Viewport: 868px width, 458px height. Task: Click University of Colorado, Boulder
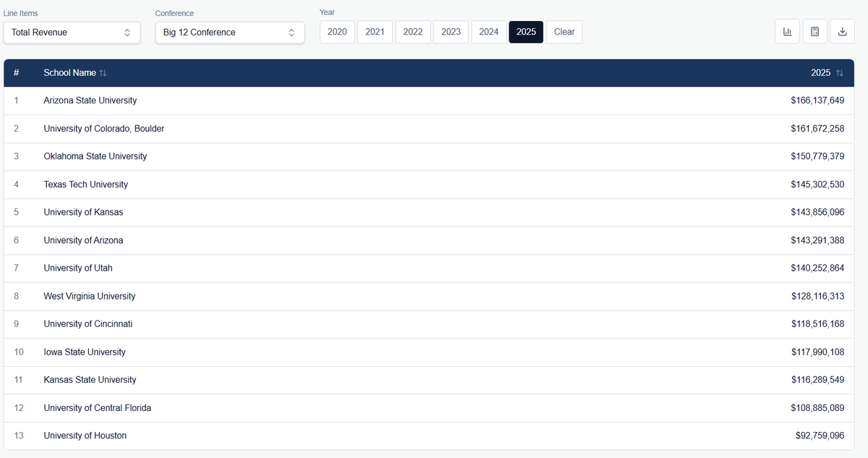point(104,129)
